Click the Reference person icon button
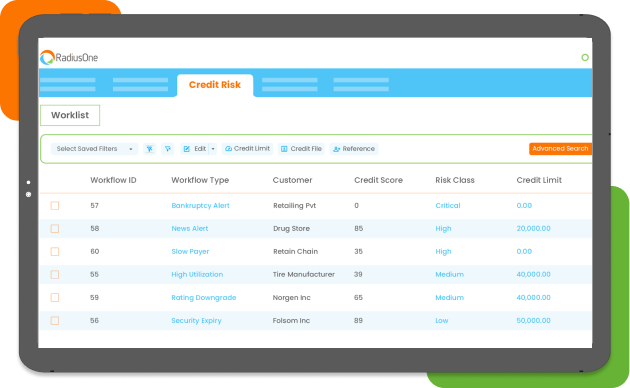Image resolution: width=630 pixels, height=388 pixels. pos(337,149)
